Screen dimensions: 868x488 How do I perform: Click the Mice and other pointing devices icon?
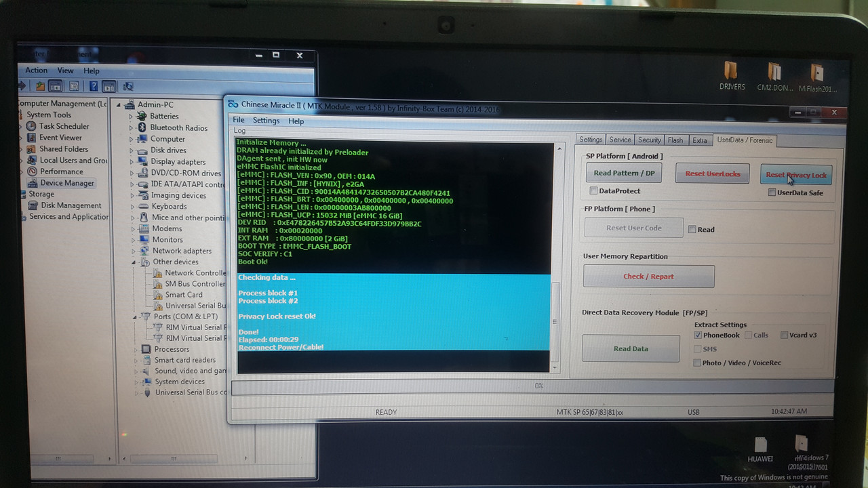pyautogui.click(x=142, y=218)
